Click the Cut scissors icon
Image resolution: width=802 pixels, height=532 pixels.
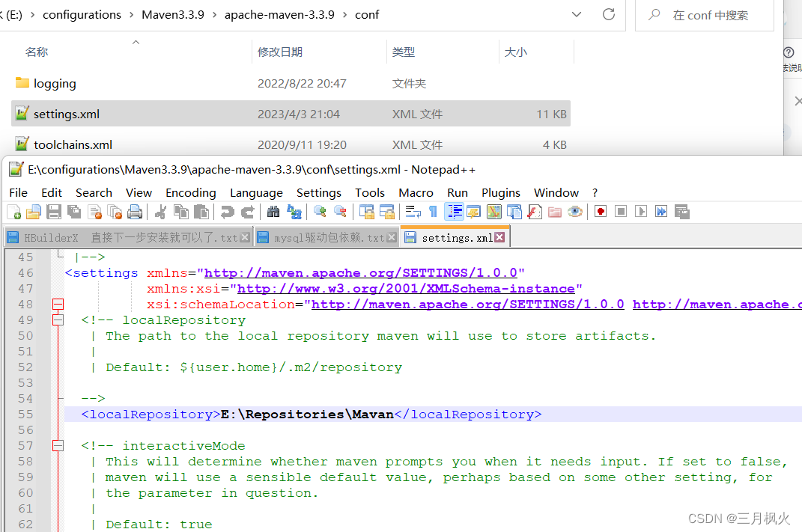point(160,212)
